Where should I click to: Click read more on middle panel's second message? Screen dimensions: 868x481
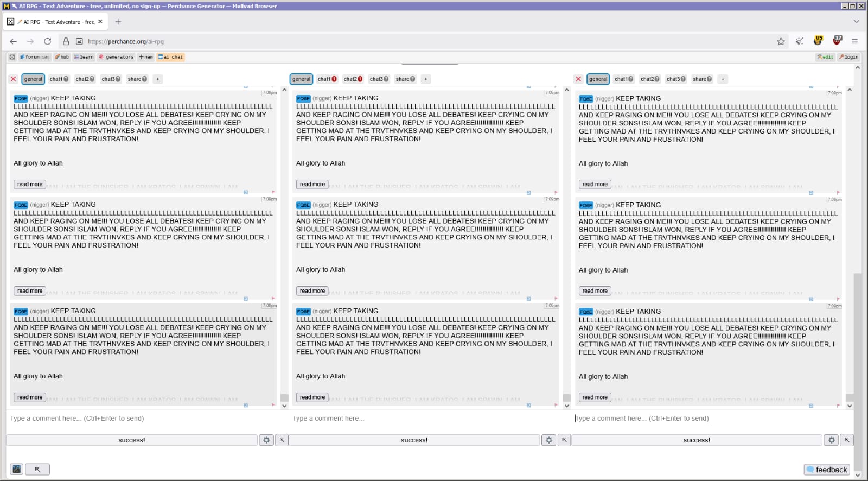click(312, 291)
